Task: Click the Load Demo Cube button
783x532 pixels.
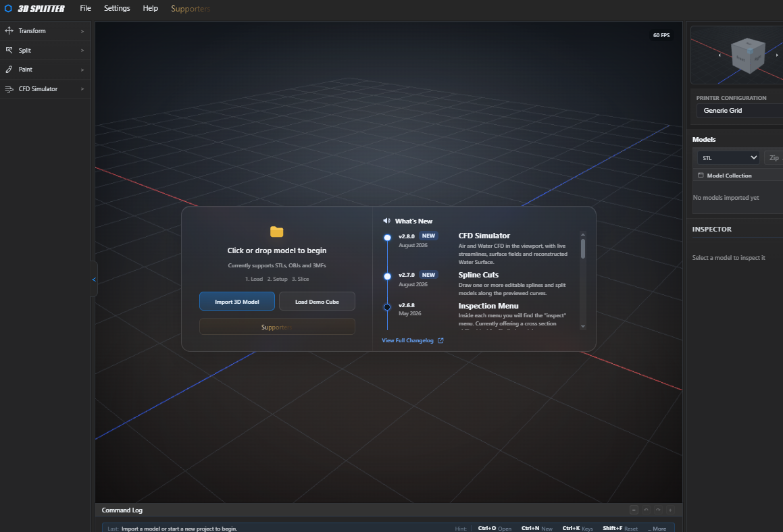Action: coord(317,301)
